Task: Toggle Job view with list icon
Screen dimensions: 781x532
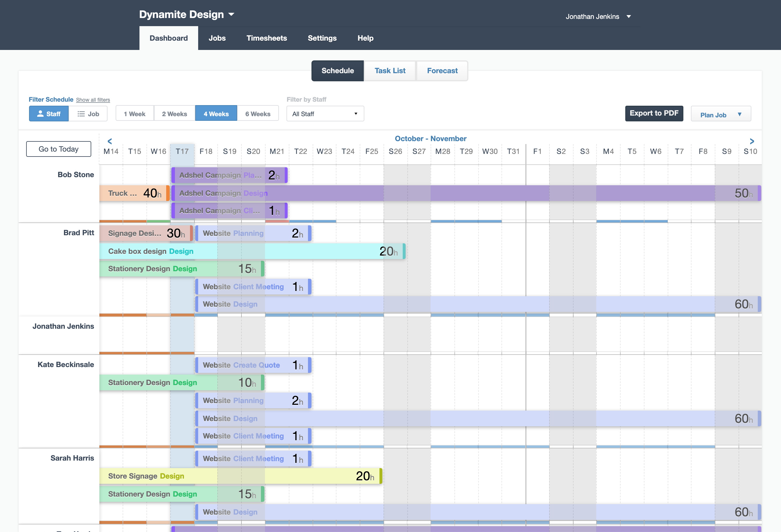Action: click(x=88, y=114)
